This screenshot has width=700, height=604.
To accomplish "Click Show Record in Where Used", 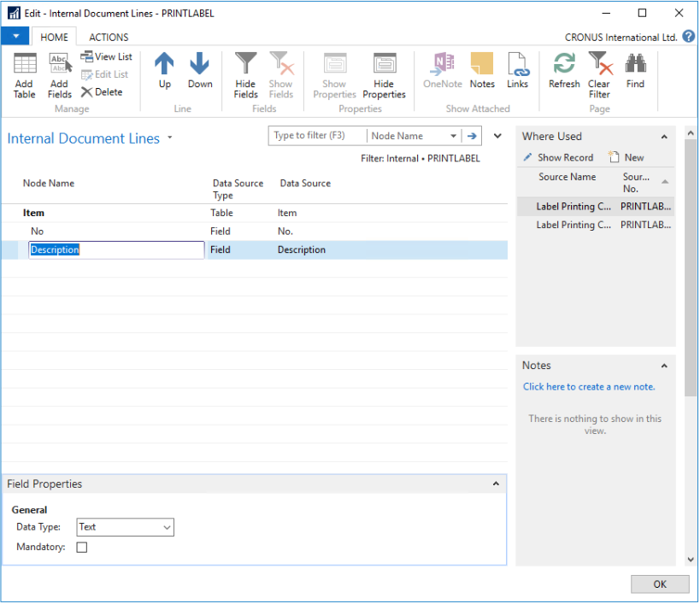I will pos(558,157).
